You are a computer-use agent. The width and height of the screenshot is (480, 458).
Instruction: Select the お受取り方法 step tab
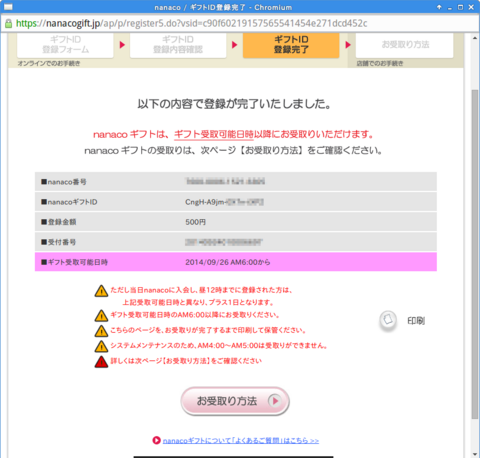tap(404, 45)
